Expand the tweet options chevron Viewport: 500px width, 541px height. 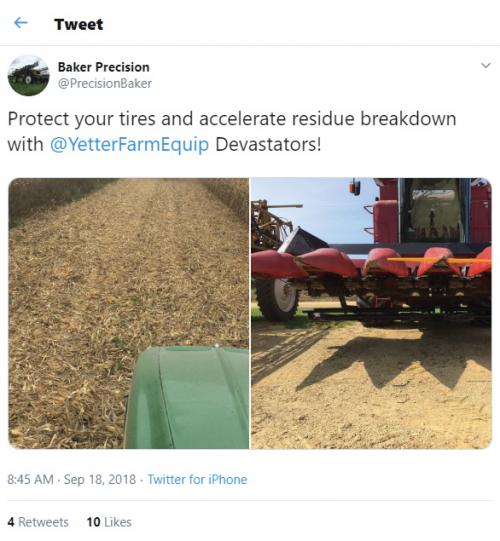486,65
